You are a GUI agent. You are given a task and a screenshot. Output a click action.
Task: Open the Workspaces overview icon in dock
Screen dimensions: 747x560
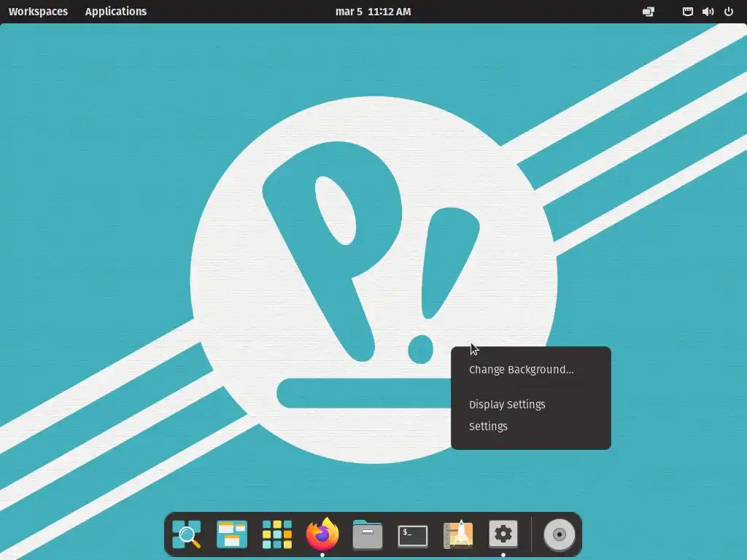click(232, 534)
